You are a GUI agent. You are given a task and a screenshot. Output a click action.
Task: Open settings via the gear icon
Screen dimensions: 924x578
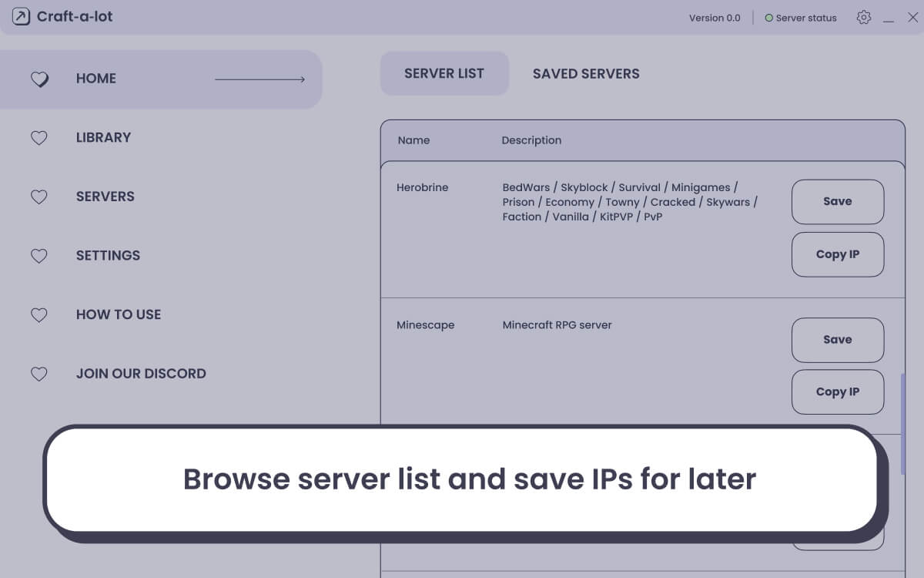click(x=864, y=16)
